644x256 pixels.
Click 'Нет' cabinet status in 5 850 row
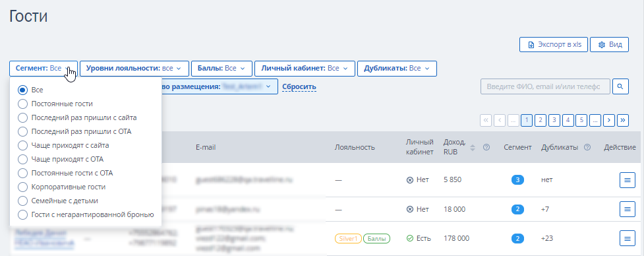[x=417, y=180]
